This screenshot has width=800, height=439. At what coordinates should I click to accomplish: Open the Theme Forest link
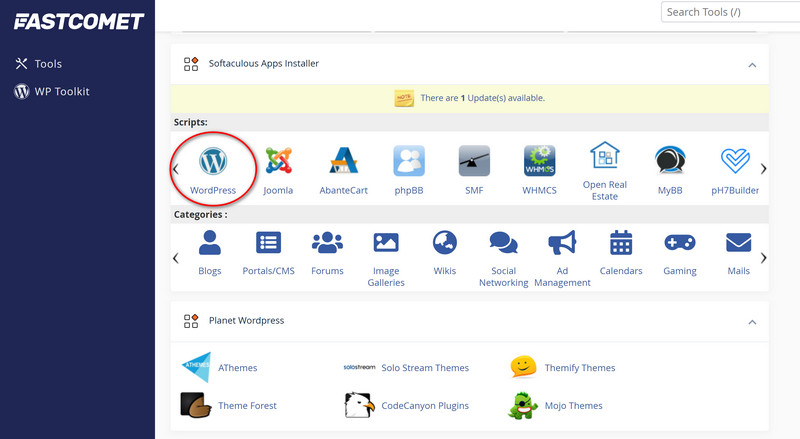(247, 405)
